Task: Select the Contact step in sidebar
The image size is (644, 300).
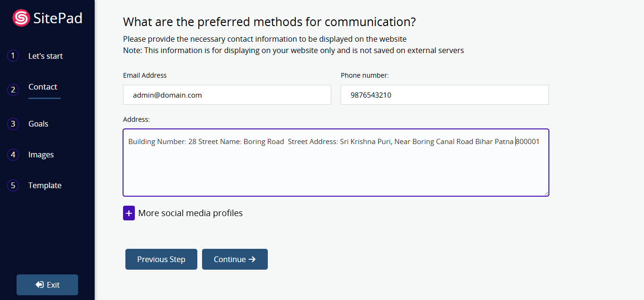Action: (43, 87)
